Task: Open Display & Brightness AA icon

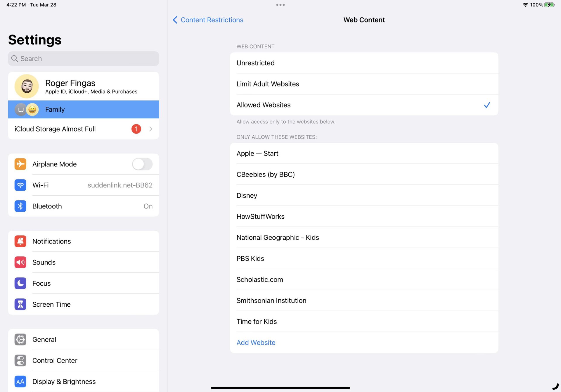Action: (20, 381)
